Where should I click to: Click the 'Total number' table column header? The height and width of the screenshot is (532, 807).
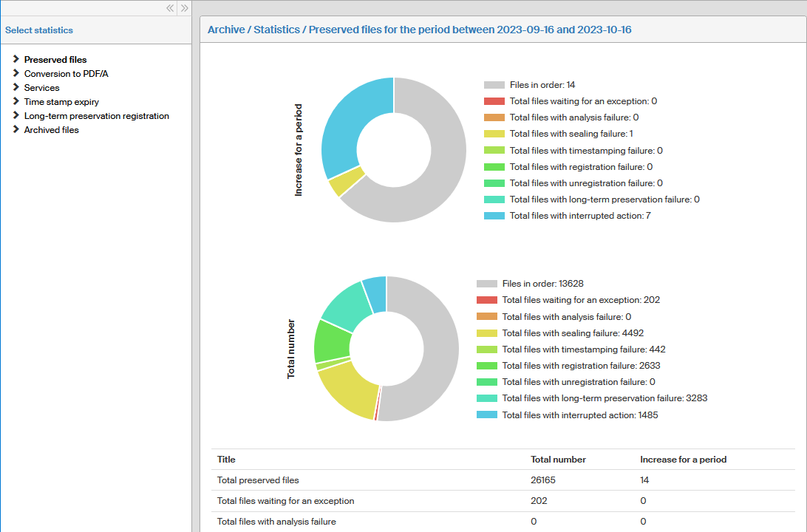coord(558,460)
